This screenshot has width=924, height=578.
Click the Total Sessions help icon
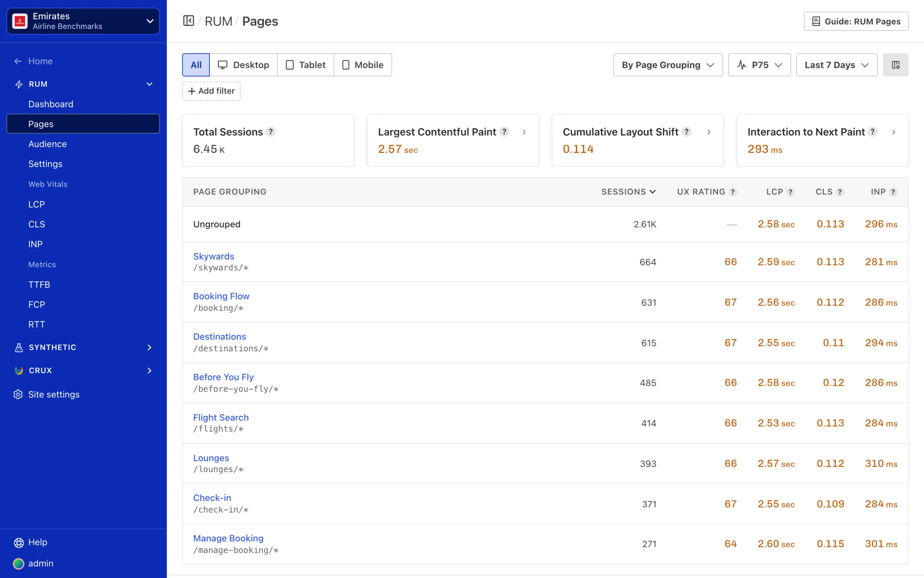pos(271,132)
